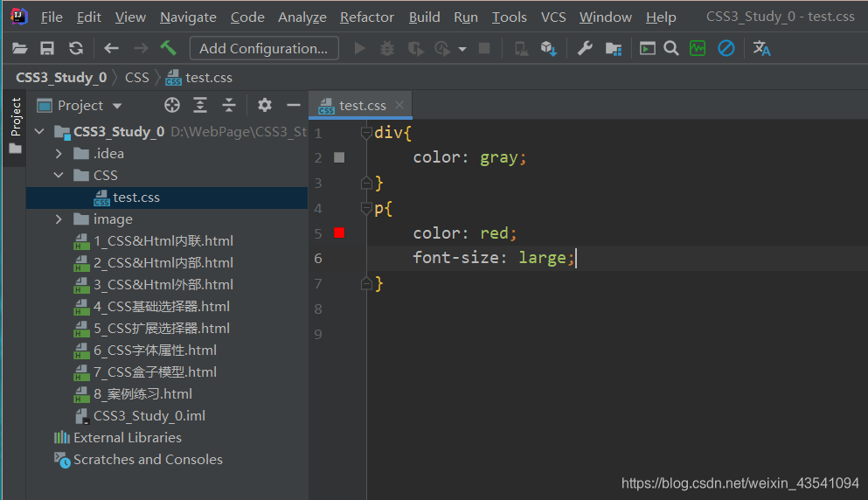
Task: Click the Translate icon
Action: click(x=761, y=49)
